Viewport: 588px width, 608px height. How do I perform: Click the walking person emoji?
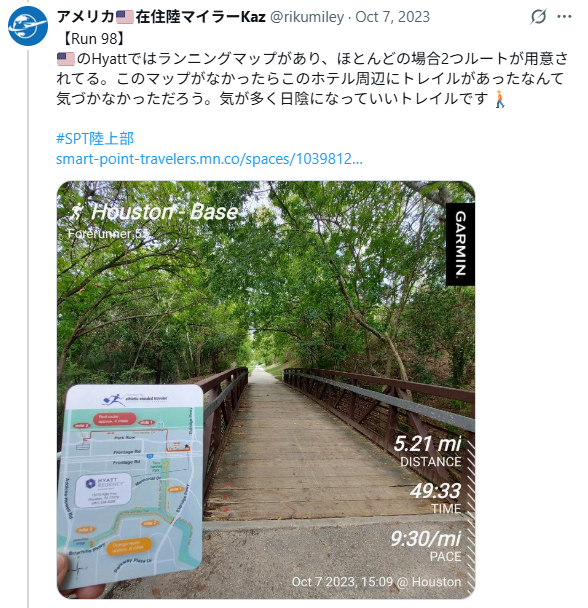point(500,99)
